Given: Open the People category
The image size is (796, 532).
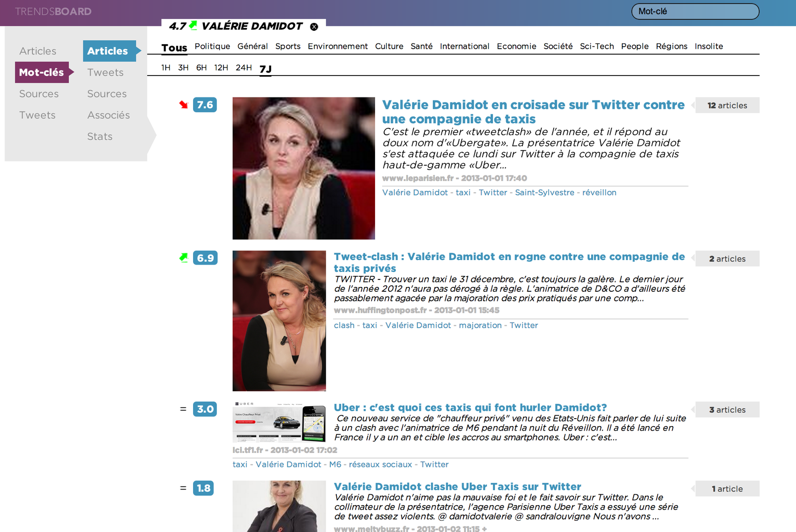Looking at the screenshot, I should coord(635,46).
